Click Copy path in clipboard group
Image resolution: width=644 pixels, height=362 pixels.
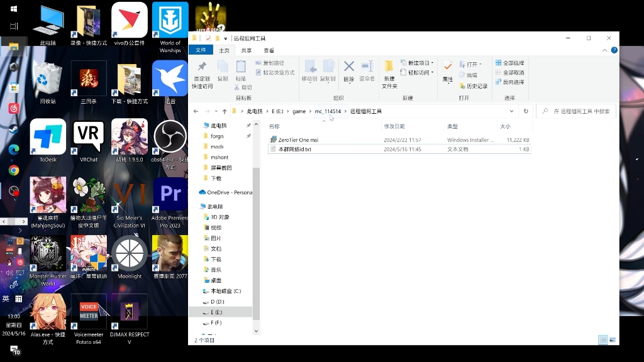click(270, 63)
